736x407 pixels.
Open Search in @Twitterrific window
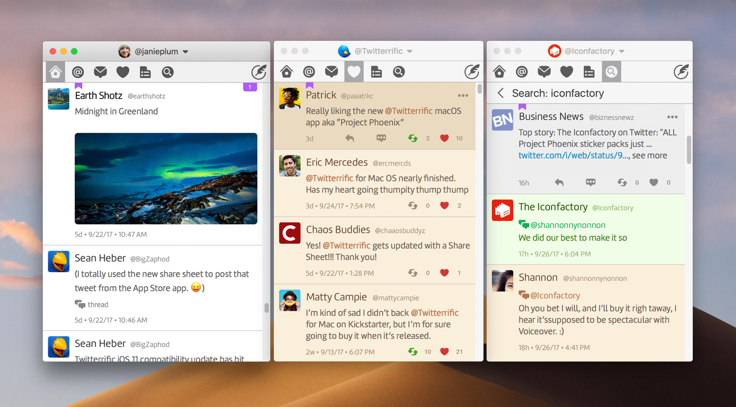point(399,72)
